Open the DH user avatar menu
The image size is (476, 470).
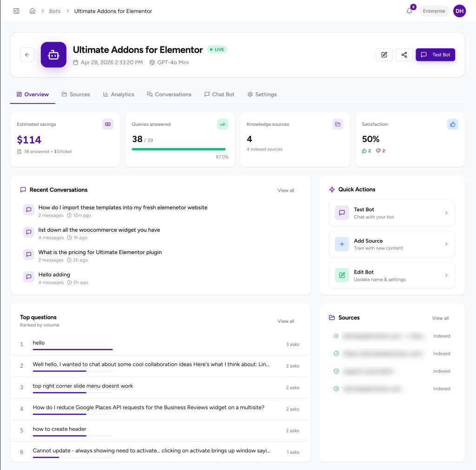[x=459, y=11]
